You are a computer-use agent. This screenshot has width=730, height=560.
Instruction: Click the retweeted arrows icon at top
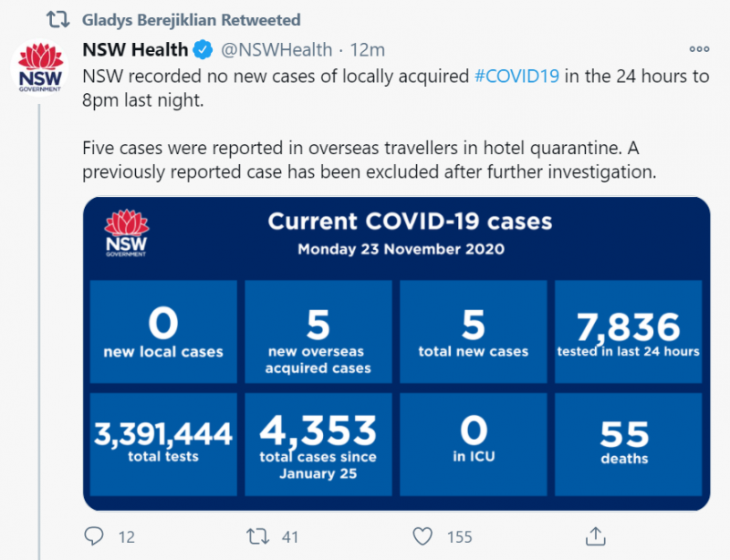tap(57, 19)
